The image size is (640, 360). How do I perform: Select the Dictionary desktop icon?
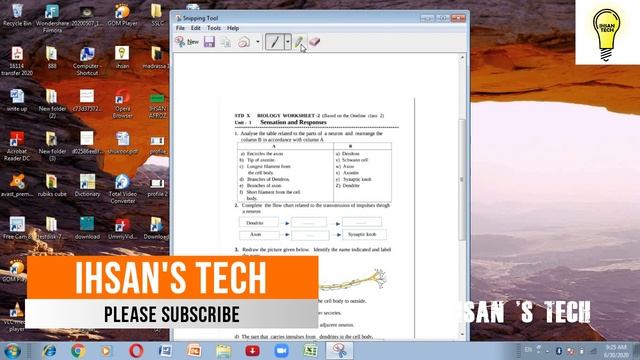[87, 186]
